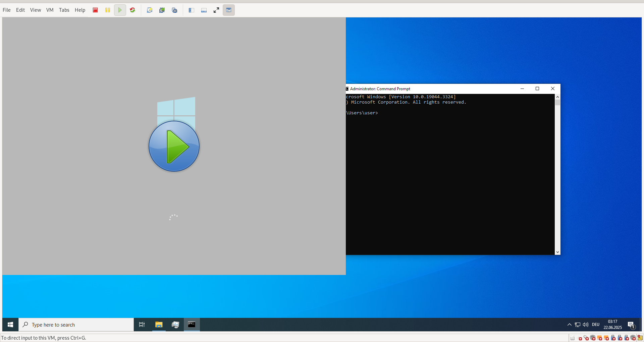Screen dimensions: 644x342
Task: Click the CD/DVD drive status icon
Action: (579, 338)
